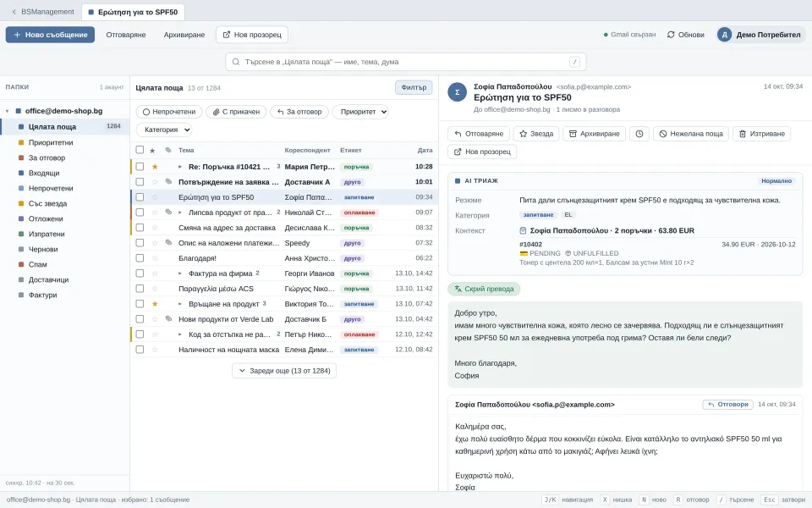Click Зареди още to load more messages

pyautogui.click(x=284, y=371)
